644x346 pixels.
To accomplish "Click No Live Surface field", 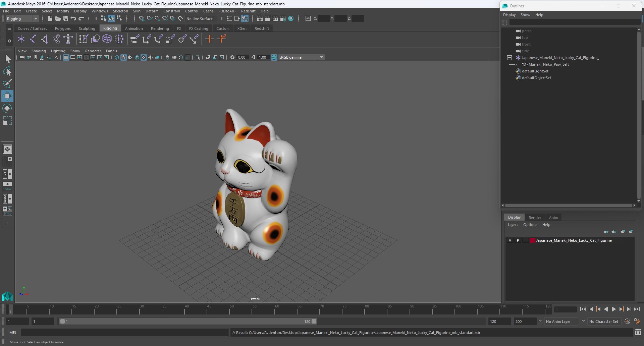I will 201,19.
